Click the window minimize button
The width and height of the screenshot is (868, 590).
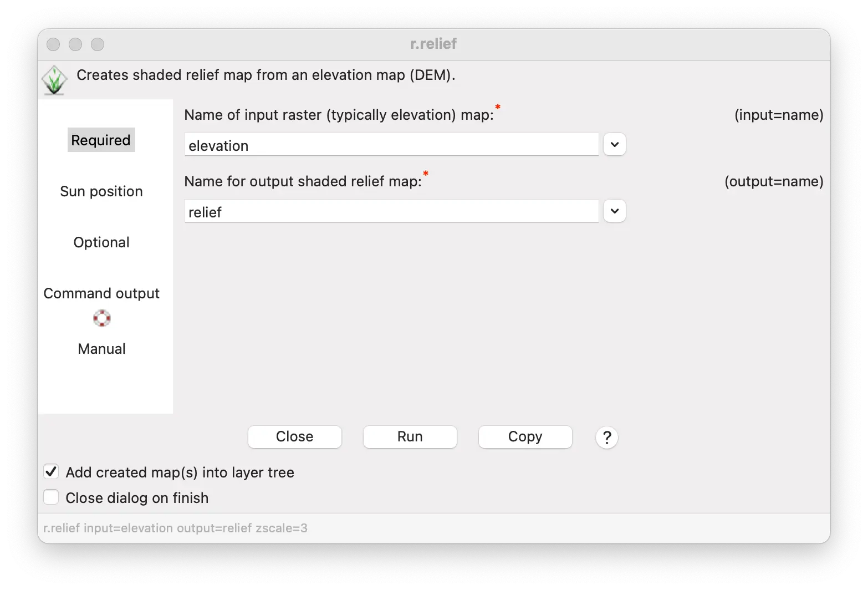point(75,44)
